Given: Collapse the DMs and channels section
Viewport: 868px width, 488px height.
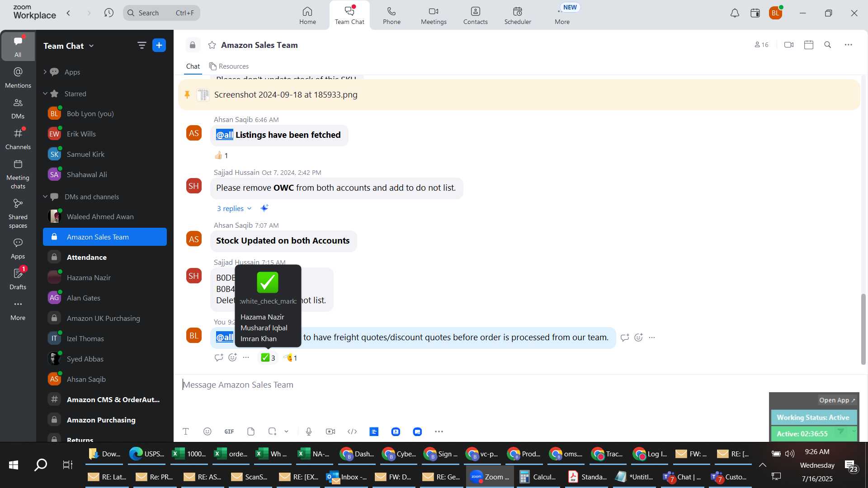Looking at the screenshot, I should (x=45, y=197).
